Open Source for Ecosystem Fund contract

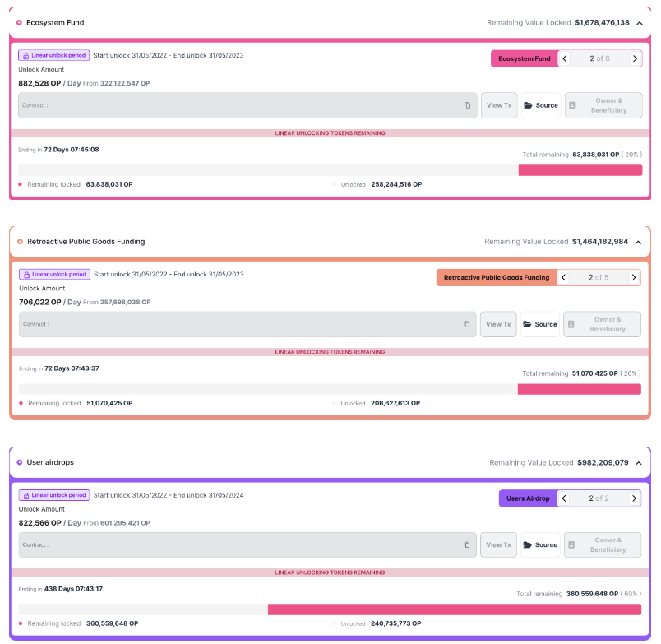pos(541,105)
